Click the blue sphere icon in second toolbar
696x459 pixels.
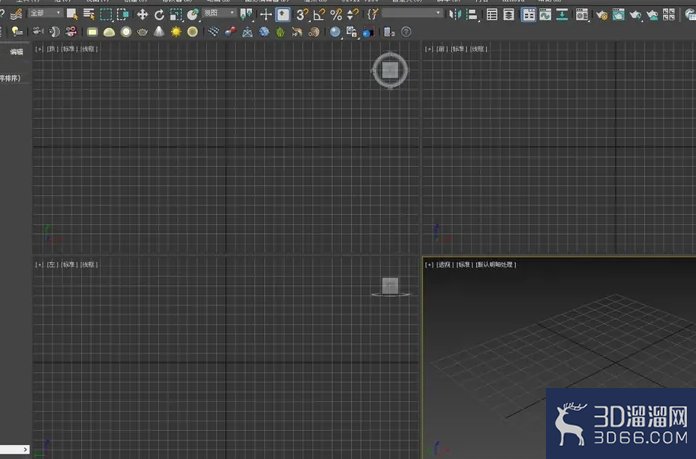pos(335,32)
